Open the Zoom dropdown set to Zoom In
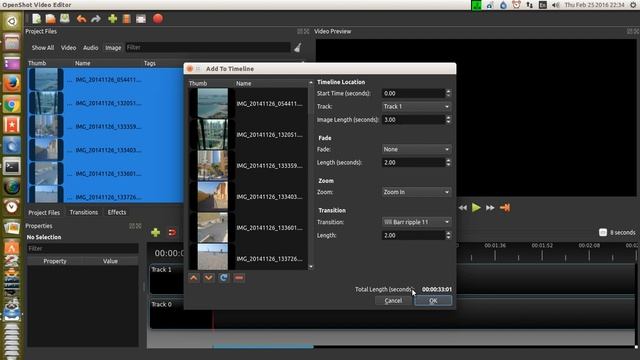The image size is (640, 360). [416, 192]
